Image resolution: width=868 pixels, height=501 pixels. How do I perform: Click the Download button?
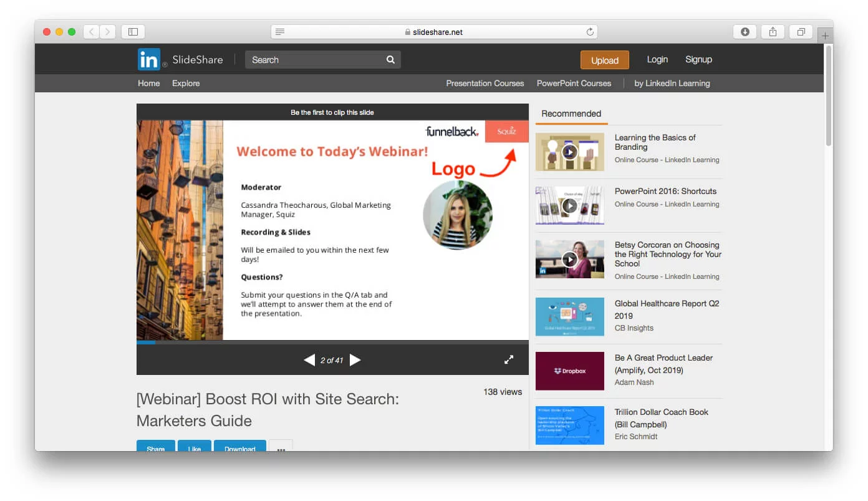click(x=240, y=446)
